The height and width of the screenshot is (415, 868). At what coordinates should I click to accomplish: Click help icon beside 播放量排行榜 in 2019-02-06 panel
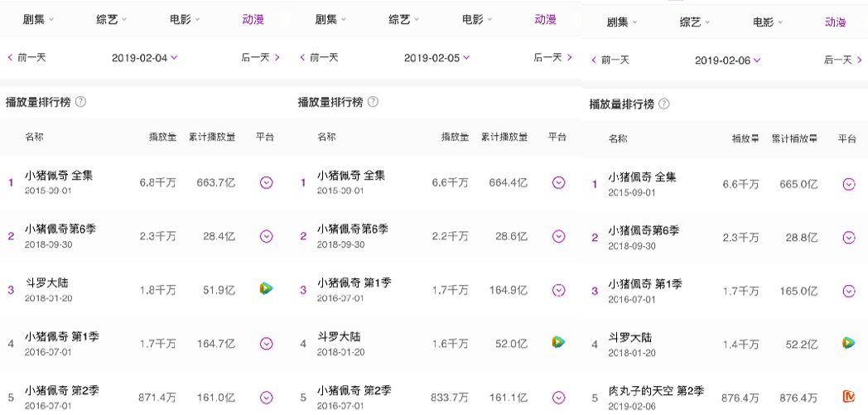point(664,104)
